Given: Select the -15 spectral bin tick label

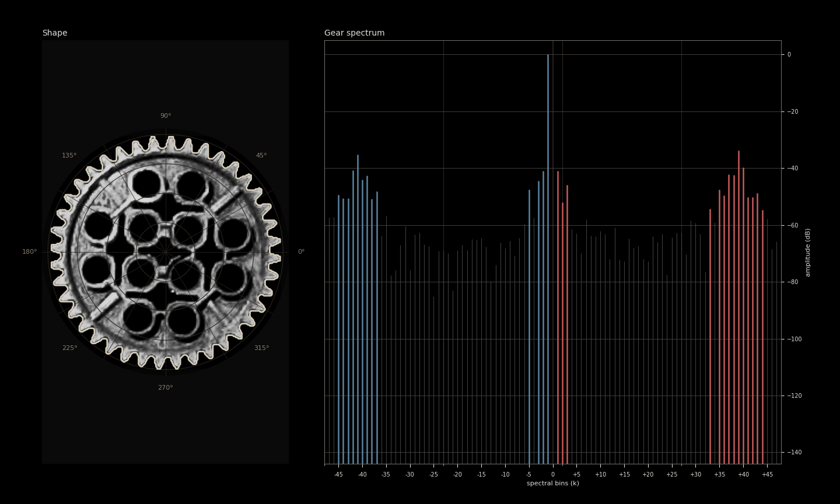Looking at the screenshot, I should pos(481,475).
